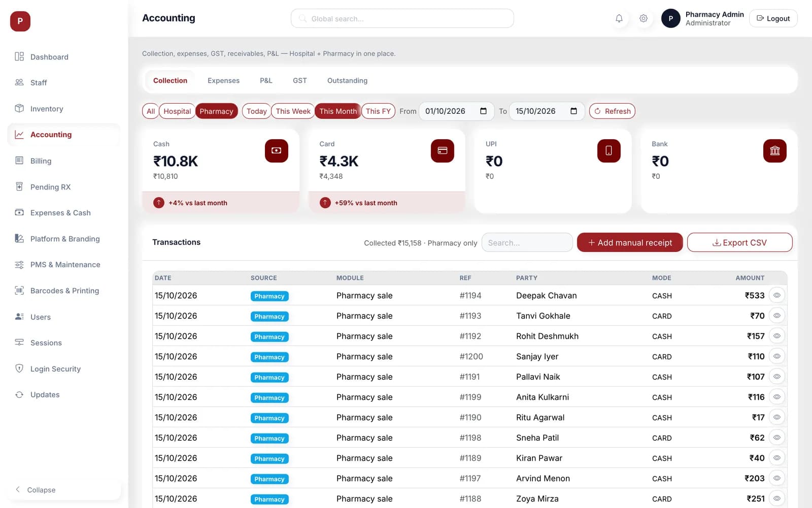Click the Bank building icon

click(x=775, y=151)
